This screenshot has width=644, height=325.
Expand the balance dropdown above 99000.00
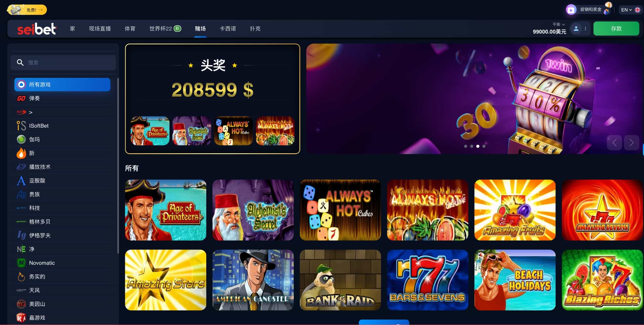pos(559,24)
